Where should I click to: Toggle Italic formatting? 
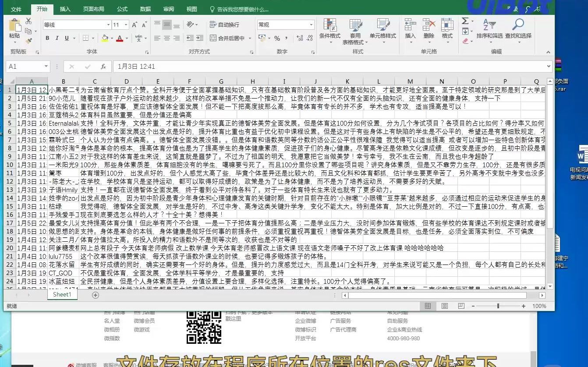[x=57, y=39]
